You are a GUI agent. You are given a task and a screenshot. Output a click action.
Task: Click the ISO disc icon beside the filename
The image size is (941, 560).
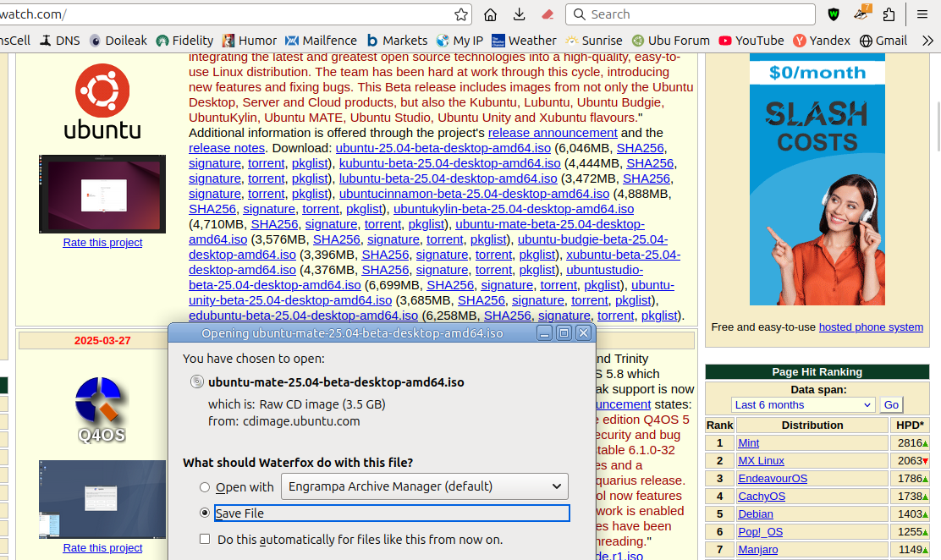click(197, 382)
